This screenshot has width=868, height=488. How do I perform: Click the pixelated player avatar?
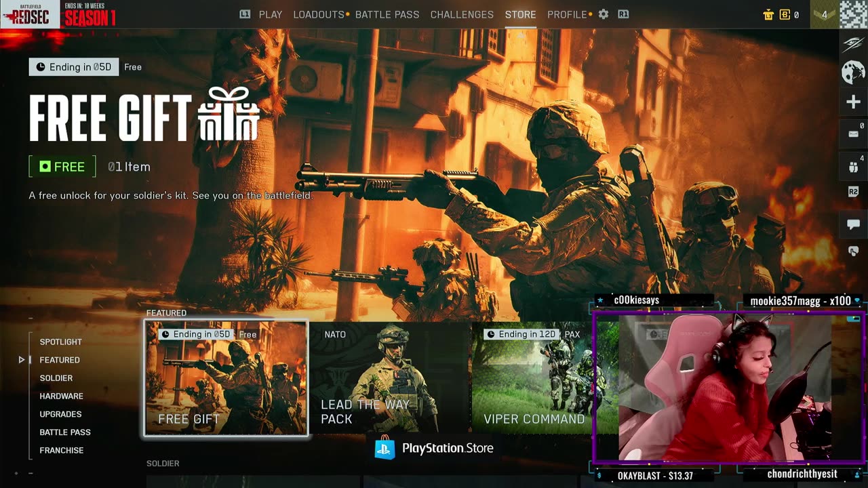853,14
